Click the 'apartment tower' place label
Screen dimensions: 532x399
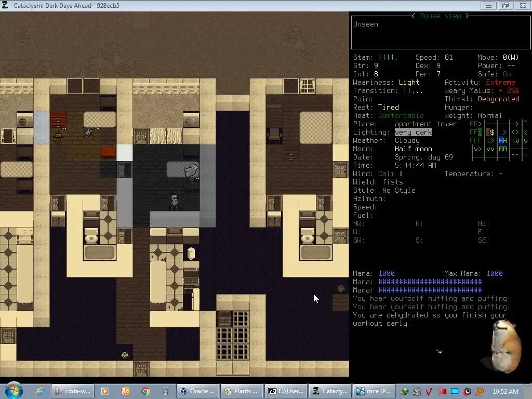pos(425,124)
